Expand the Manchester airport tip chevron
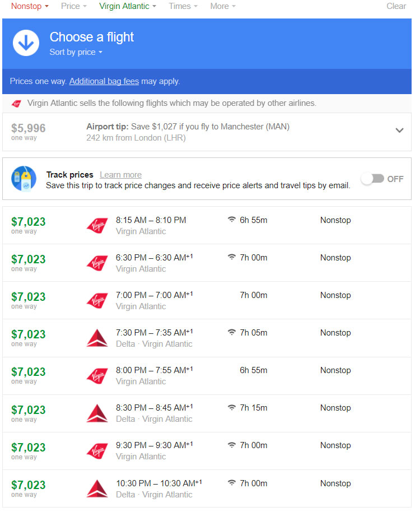 (399, 131)
